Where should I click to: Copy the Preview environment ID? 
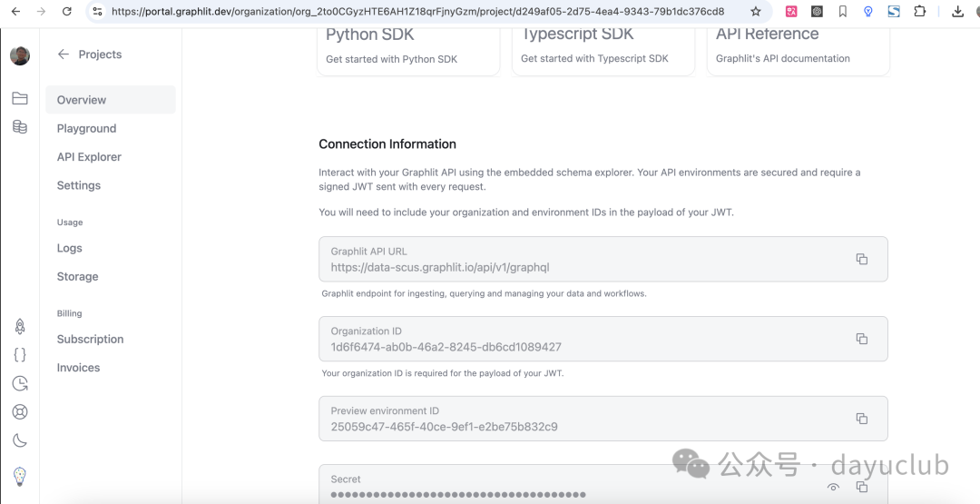[x=861, y=419]
